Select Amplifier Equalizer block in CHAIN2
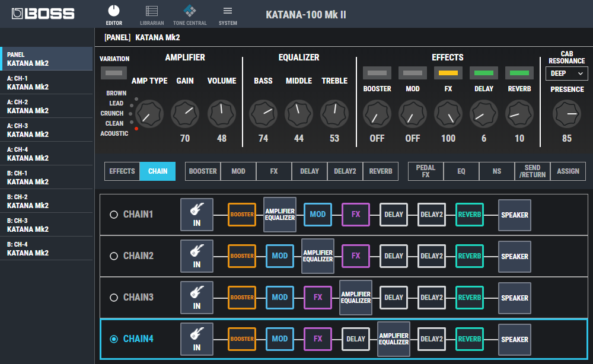 tap(318, 256)
